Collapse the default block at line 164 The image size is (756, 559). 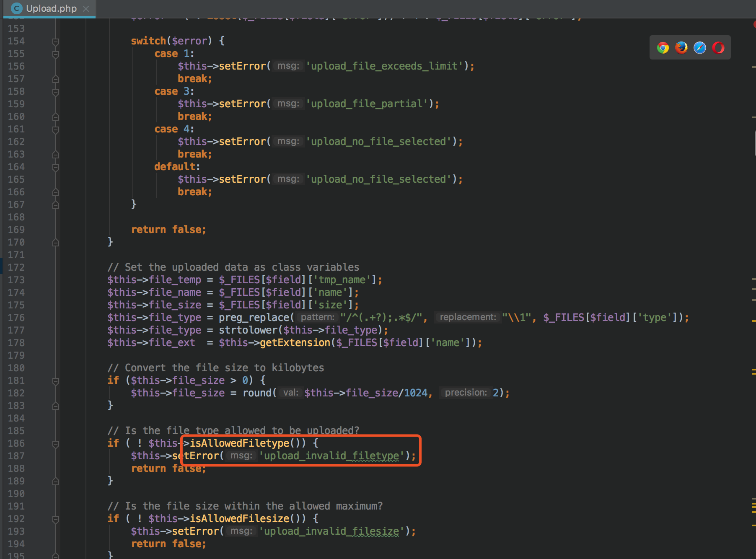tap(56, 167)
